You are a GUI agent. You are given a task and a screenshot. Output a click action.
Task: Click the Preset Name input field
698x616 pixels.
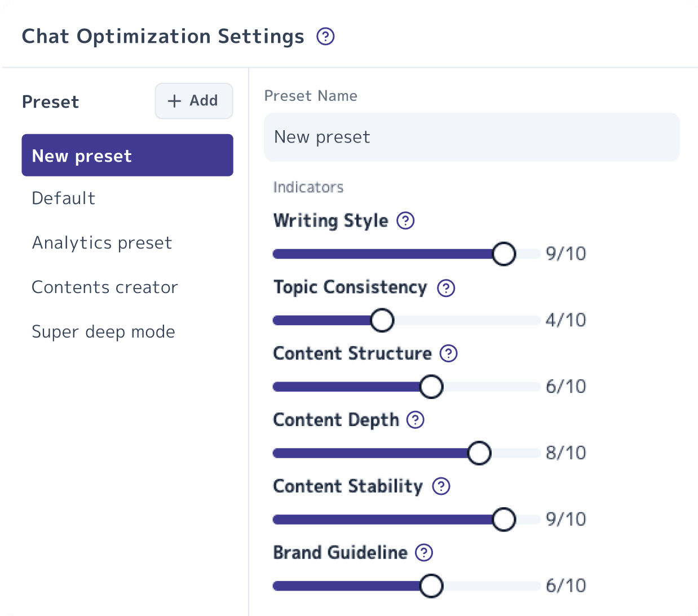pyautogui.click(x=472, y=137)
